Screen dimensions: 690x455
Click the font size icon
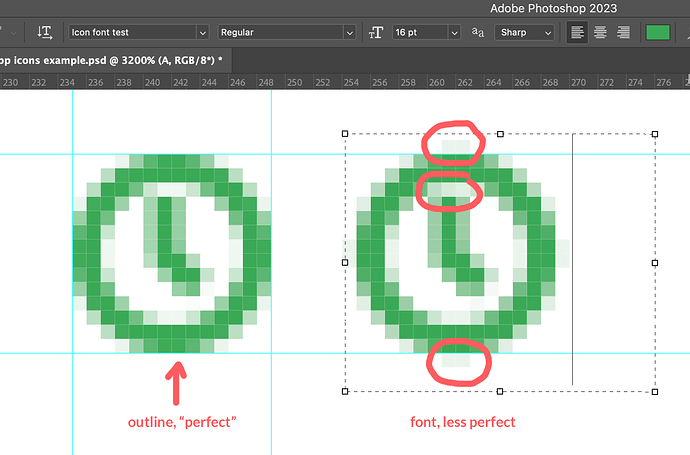click(376, 33)
